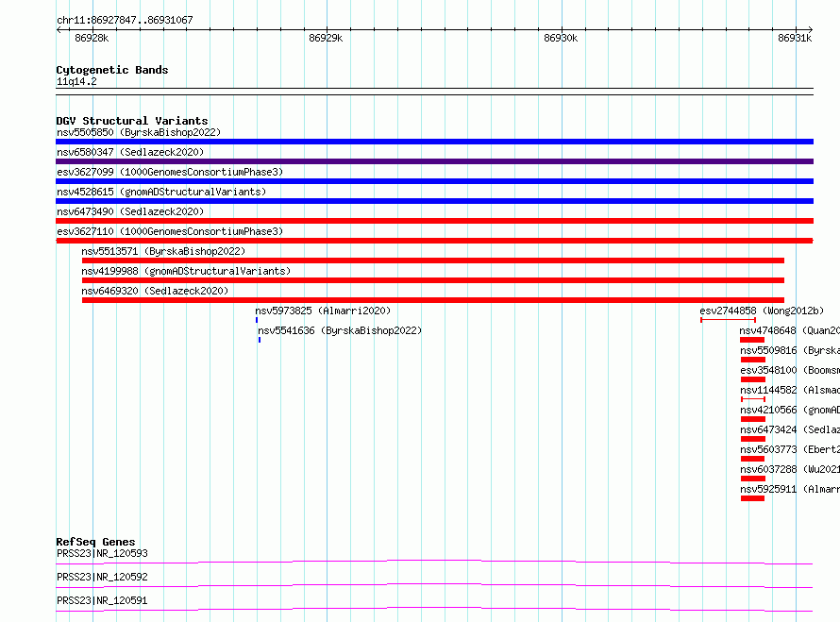Click the chr11:86927847..86931067 coordinates text
The width and height of the screenshot is (840, 622).
click(x=125, y=21)
